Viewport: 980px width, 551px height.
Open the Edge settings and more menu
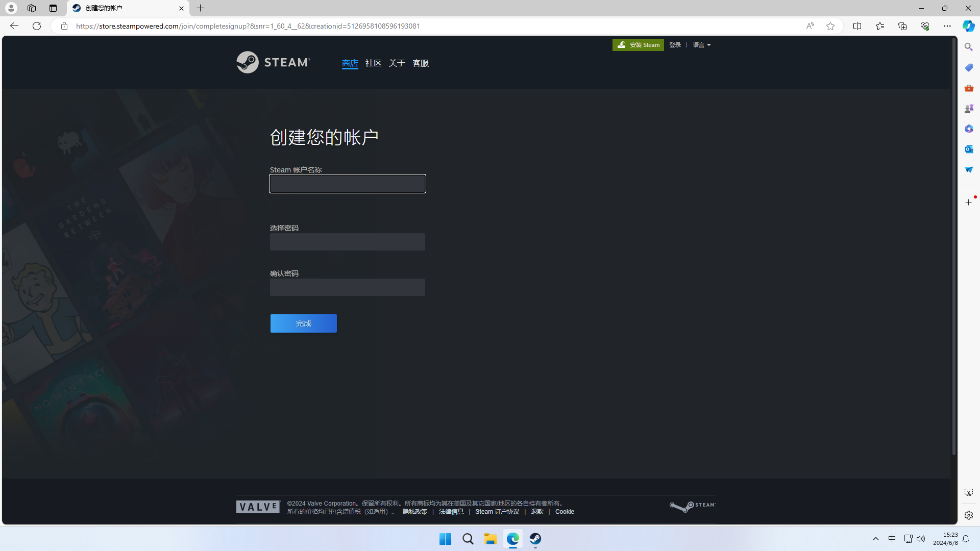(x=947, y=26)
